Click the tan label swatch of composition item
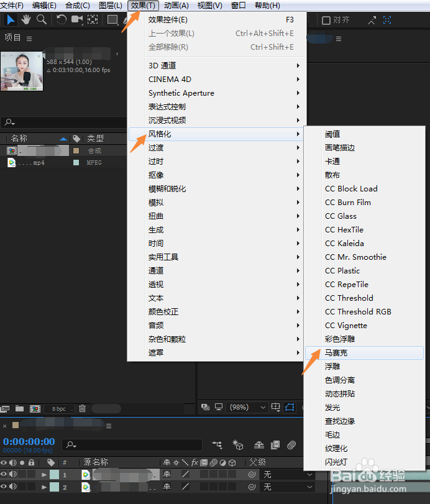Screen dimensions: 430x504 [x=76, y=150]
